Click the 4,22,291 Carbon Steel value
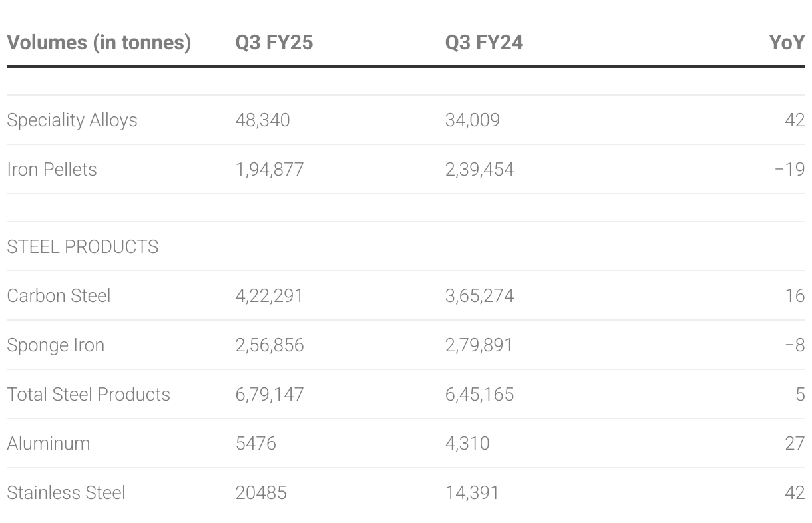Viewport: 812px width, 523px height. pos(269,296)
